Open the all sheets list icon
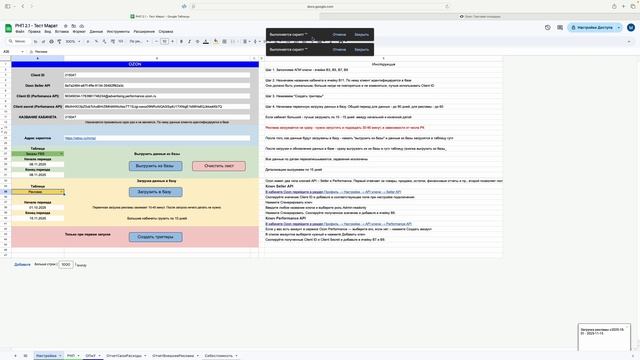 coord(25,356)
